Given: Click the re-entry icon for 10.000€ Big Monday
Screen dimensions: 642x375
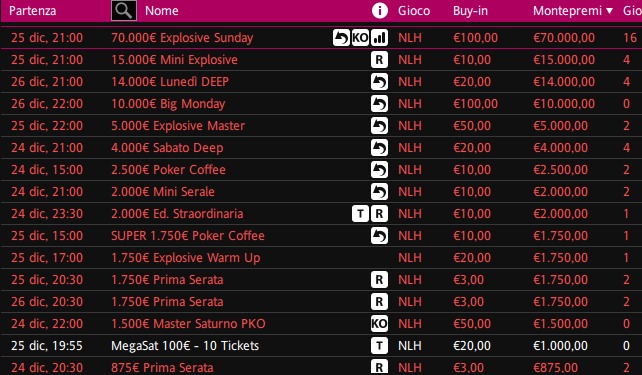Looking at the screenshot, I should coord(380,104).
